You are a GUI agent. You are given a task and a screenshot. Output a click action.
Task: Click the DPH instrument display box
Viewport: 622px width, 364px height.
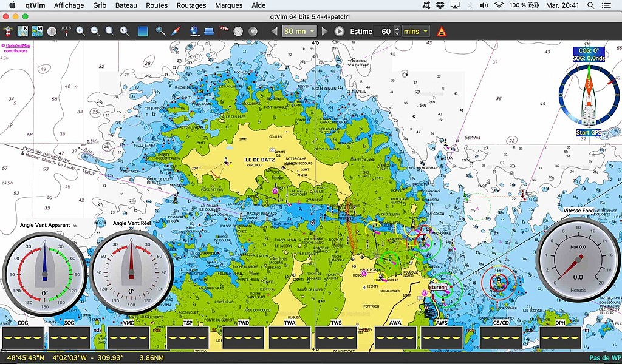(x=560, y=337)
